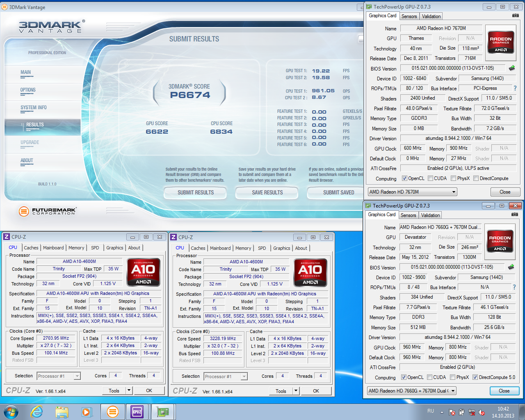The image size is (525, 420).
Task: Click the Futuremark Corporation logo
Action: tap(48, 211)
